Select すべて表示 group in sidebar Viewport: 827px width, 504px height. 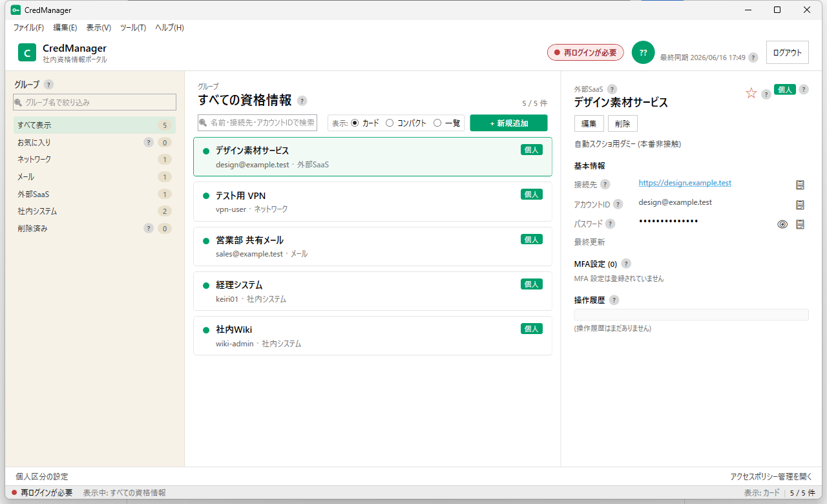tap(94, 125)
